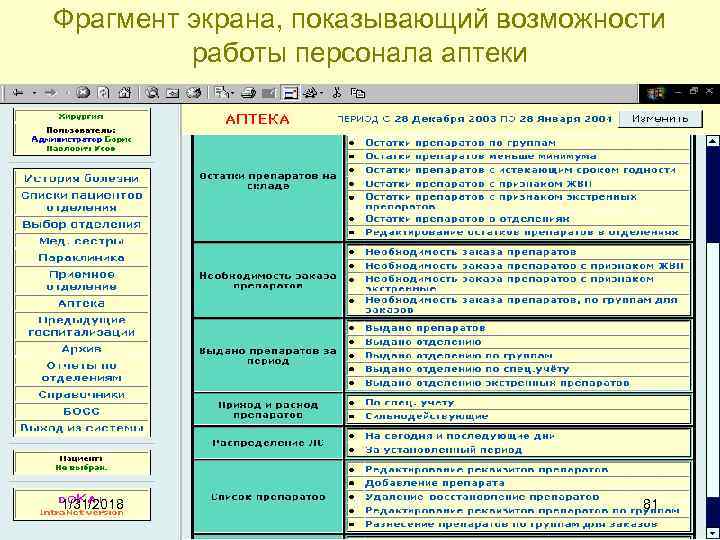720x540 pixels.
Task: Open Остатки препаратов с признаком ЖВП
Action: point(478,184)
